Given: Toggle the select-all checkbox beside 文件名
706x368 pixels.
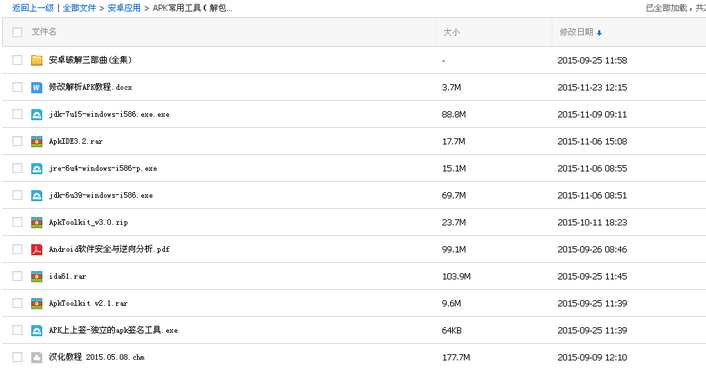Looking at the screenshot, I should click(17, 32).
